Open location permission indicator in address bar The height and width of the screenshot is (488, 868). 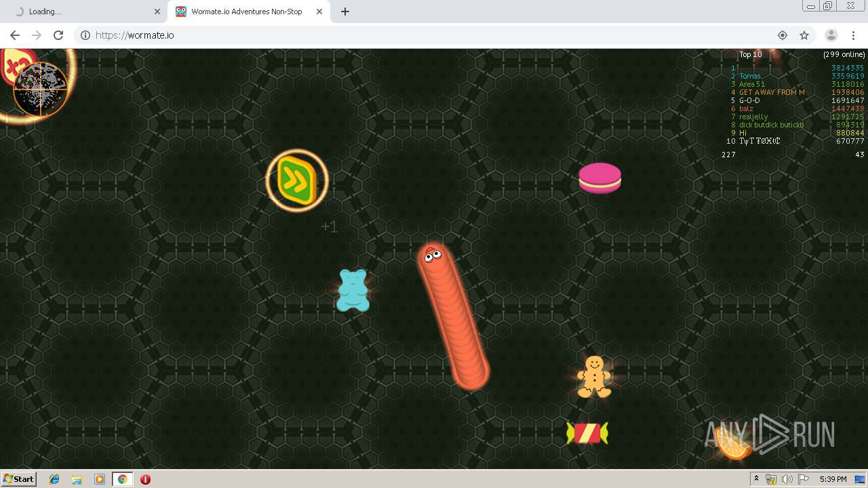(x=783, y=35)
